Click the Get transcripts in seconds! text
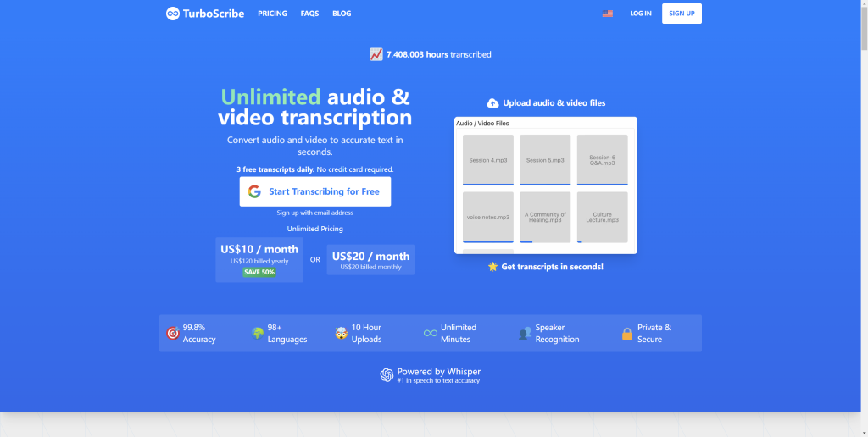Image resolution: width=868 pixels, height=437 pixels. [x=553, y=267]
